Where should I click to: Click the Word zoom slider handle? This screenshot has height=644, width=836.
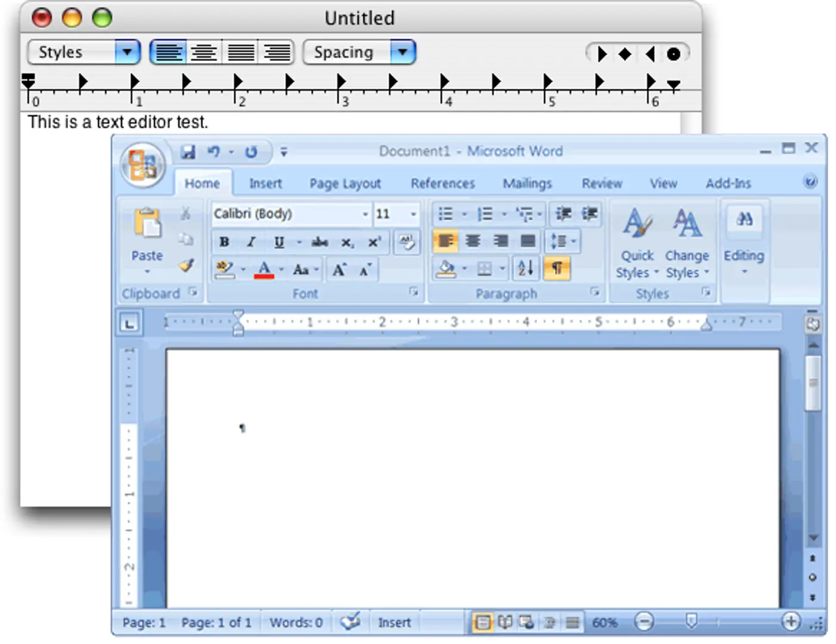pyautogui.click(x=691, y=621)
